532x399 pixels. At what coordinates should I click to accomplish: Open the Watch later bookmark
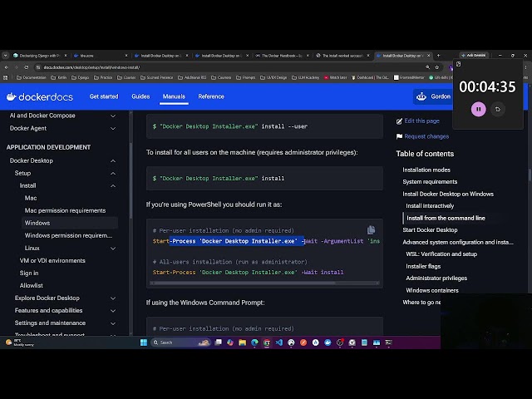335,77
